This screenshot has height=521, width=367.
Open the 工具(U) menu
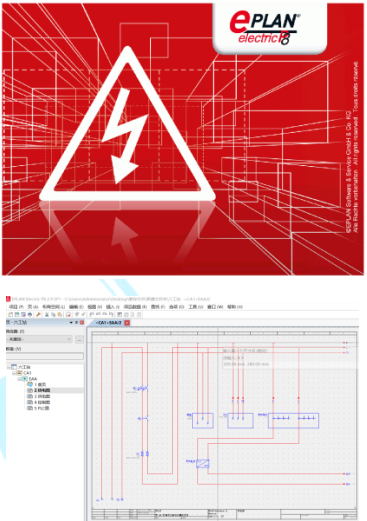tap(196, 307)
